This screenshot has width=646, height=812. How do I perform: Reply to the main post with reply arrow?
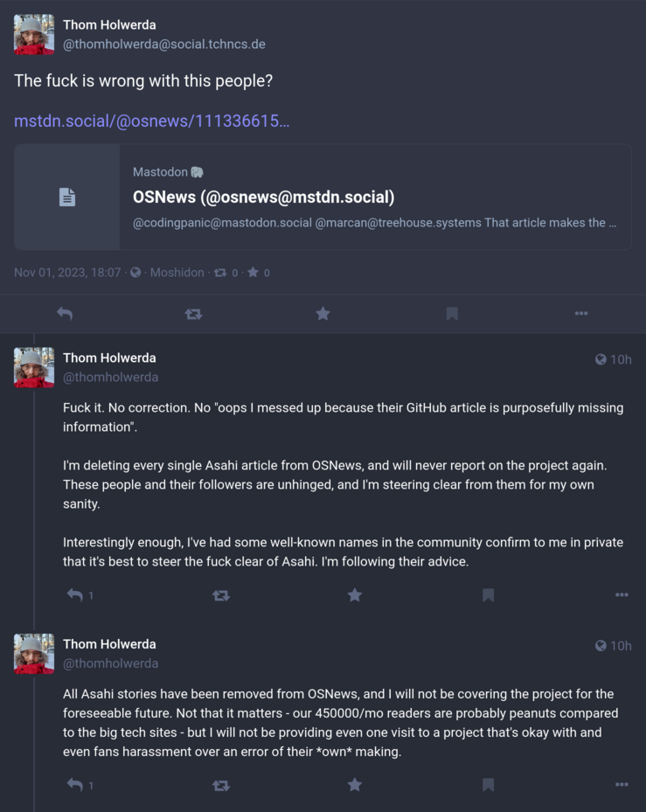point(64,313)
